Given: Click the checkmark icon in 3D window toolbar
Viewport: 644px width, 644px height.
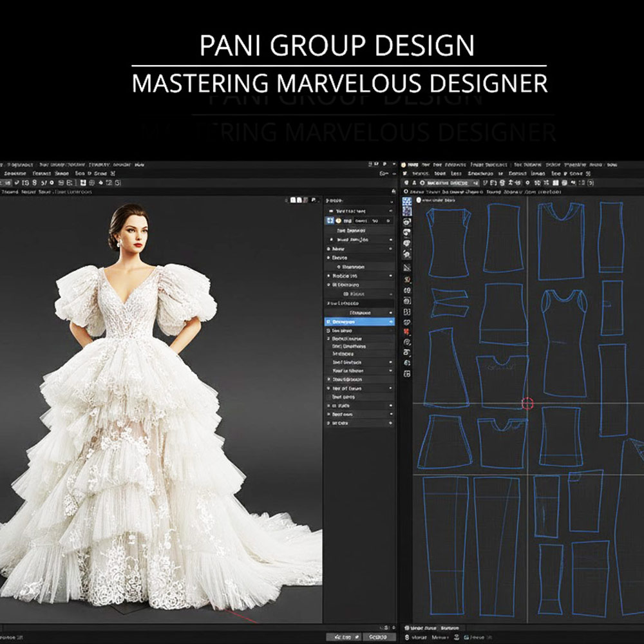Looking at the screenshot, I should pyautogui.click(x=17, y=182).
